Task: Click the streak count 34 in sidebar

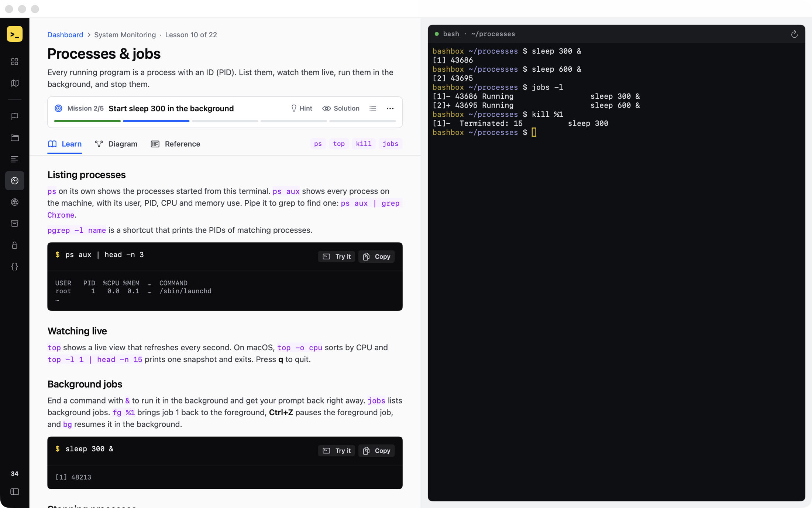Action: (15, 473)
